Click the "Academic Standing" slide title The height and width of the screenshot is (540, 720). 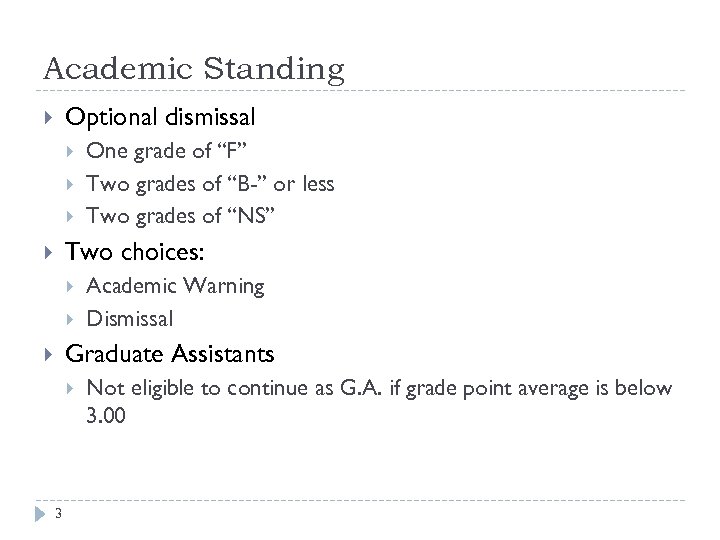pyautogui.click(x=194, y=68)
